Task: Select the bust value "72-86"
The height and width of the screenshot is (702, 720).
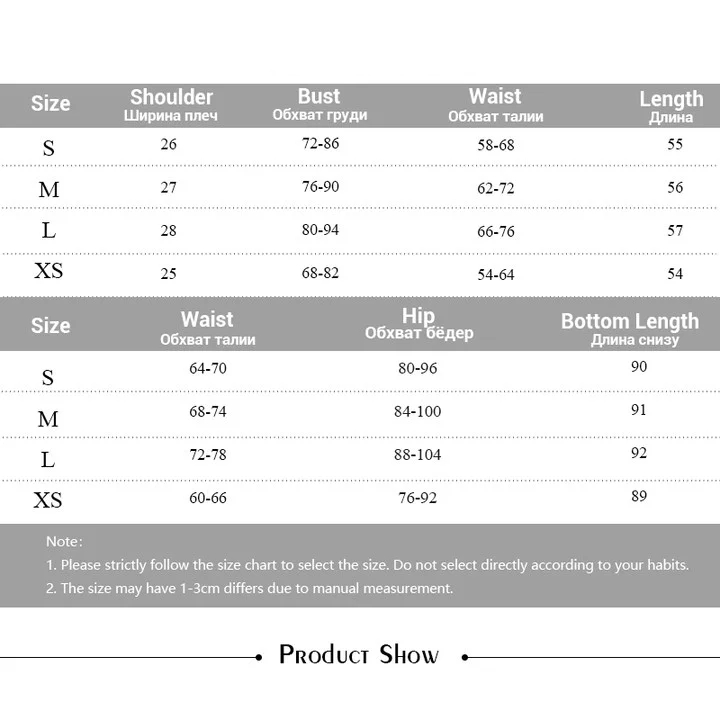Action: 320,143
